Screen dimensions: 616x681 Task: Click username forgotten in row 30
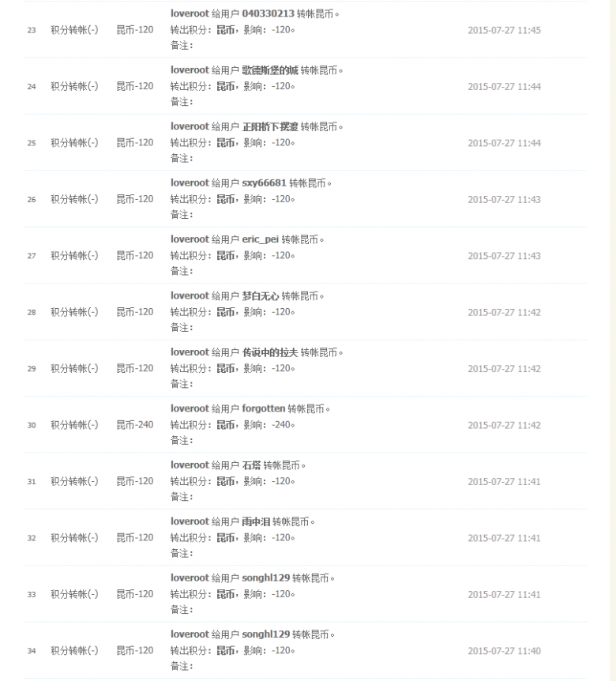(x=264, y=408)
